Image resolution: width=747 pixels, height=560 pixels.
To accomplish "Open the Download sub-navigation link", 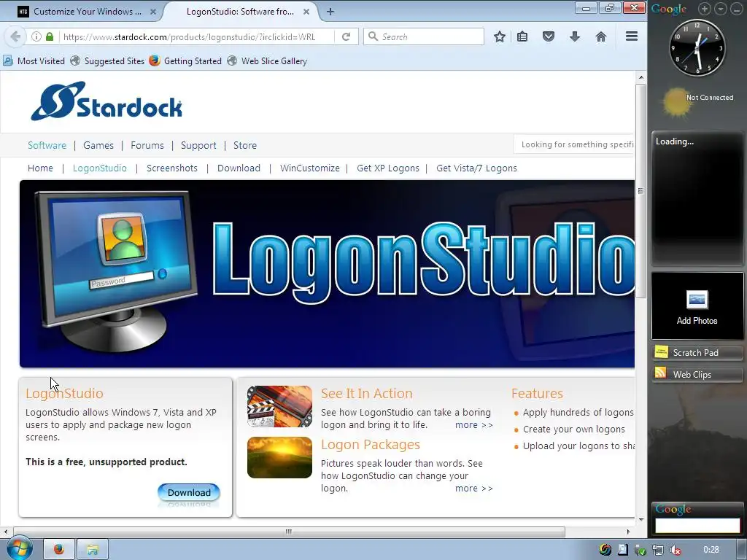I will click(239, 168).
